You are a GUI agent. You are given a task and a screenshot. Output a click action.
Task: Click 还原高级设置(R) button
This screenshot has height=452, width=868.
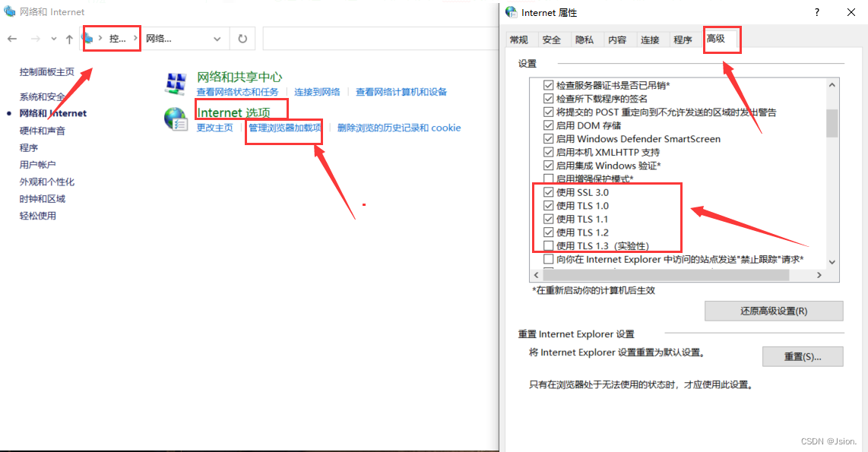[x=774, y=311]
